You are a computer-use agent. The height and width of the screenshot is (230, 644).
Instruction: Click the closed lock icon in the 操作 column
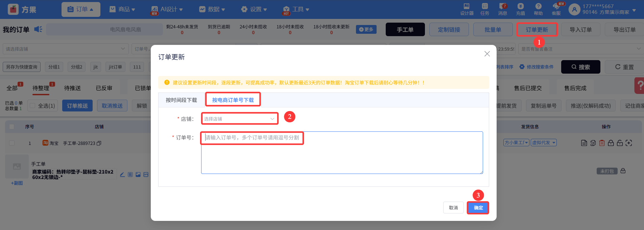(611, 143)
